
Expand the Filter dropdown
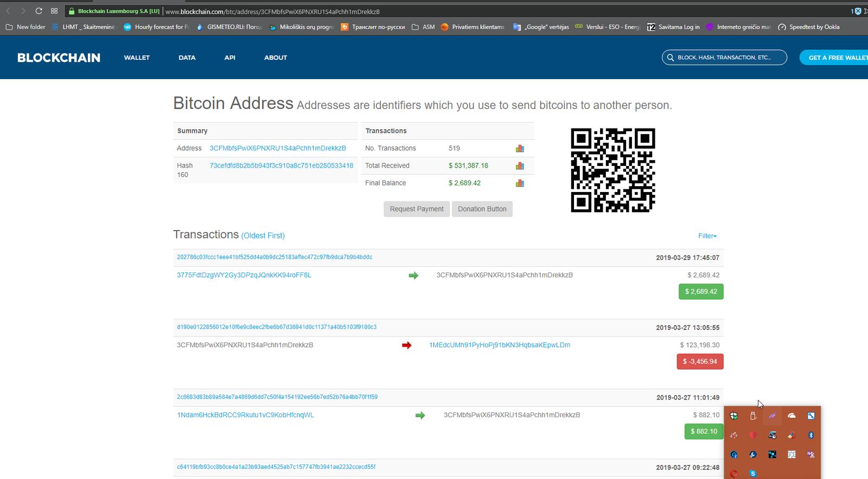[x=707, y=236]
